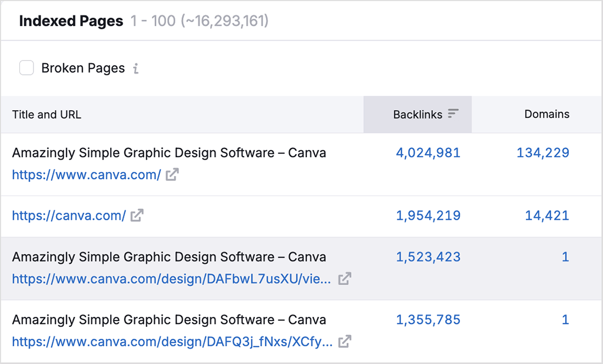The image size is (603, 364).
Task: Click the Broken Pages label text
Action: point(83,68)
